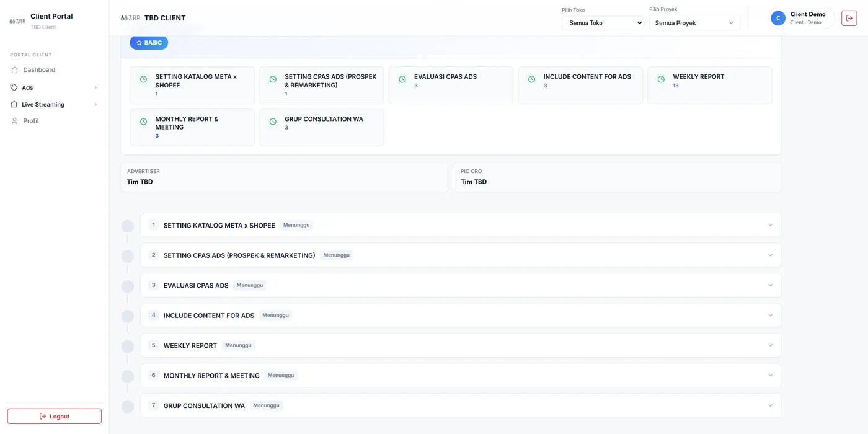Click timeline circle beside GRUP CONSULTATION WA row
The image size is (868, 434).
(128, 407)
